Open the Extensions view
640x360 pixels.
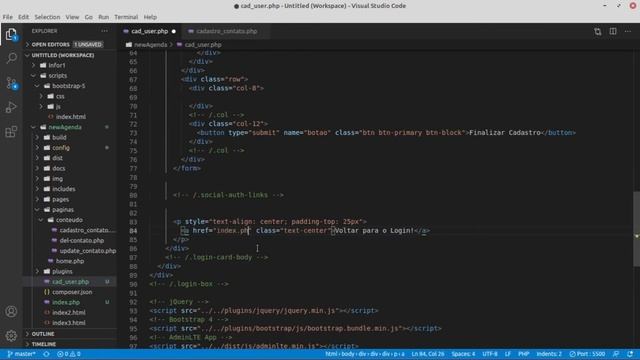click(11, 131)
